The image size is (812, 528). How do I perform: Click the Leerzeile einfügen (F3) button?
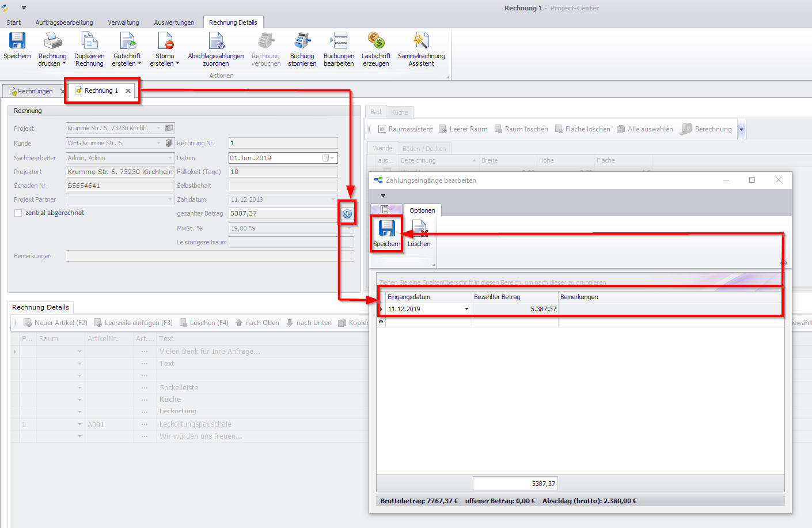(134, 323)
